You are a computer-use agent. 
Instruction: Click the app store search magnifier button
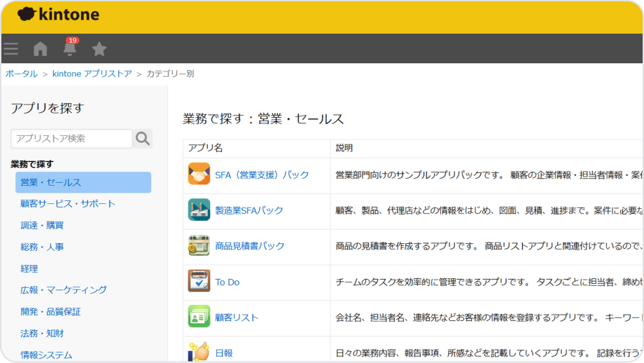click(143, 139)
